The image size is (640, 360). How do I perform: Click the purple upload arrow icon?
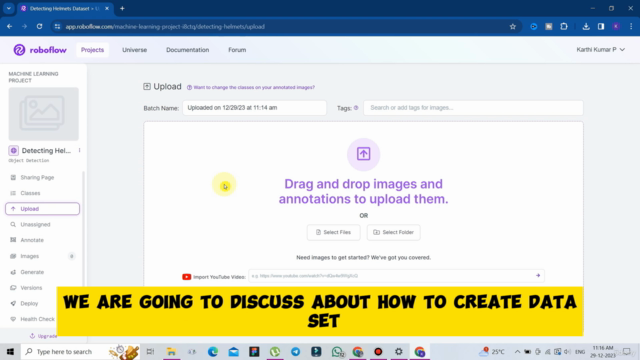click(x=363, y=154)
